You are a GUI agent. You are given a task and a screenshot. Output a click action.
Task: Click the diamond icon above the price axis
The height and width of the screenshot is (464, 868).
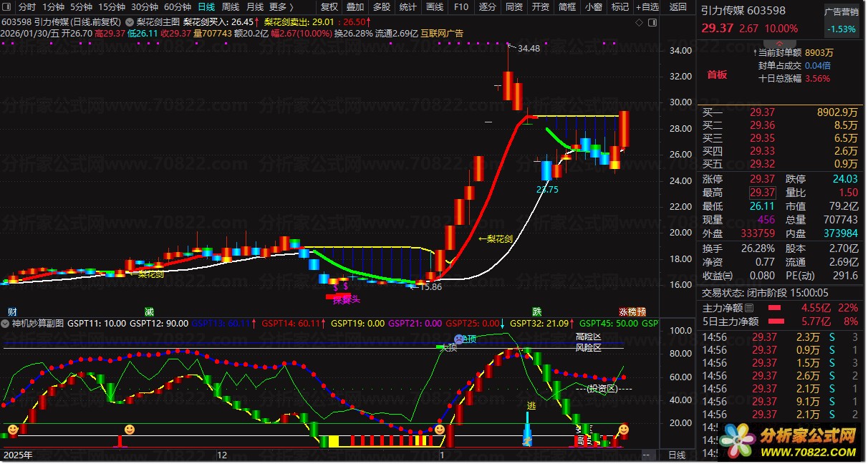tap(640, 21)
